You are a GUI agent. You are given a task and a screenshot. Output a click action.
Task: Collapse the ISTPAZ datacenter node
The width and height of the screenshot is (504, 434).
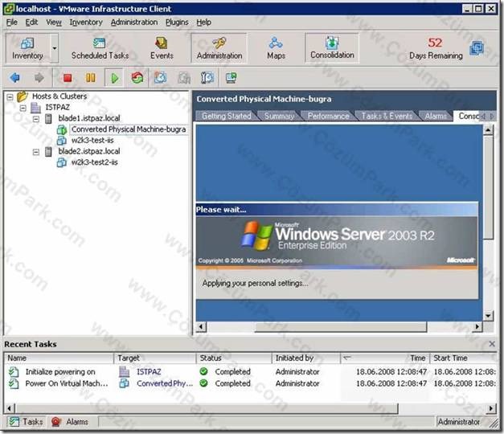(23, 108)
